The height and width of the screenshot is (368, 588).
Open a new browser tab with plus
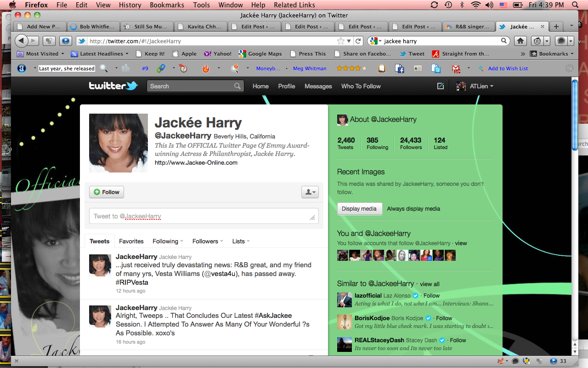pyautogui.click(x=556, y=26)
